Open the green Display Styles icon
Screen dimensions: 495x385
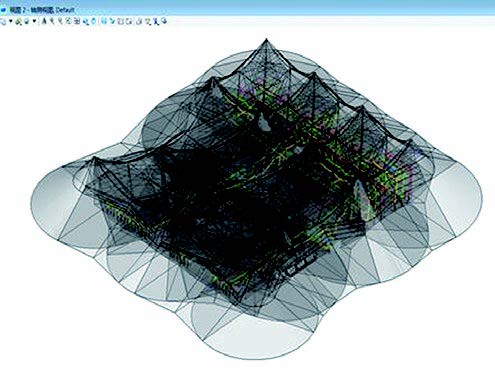click(x=19, y=22)
